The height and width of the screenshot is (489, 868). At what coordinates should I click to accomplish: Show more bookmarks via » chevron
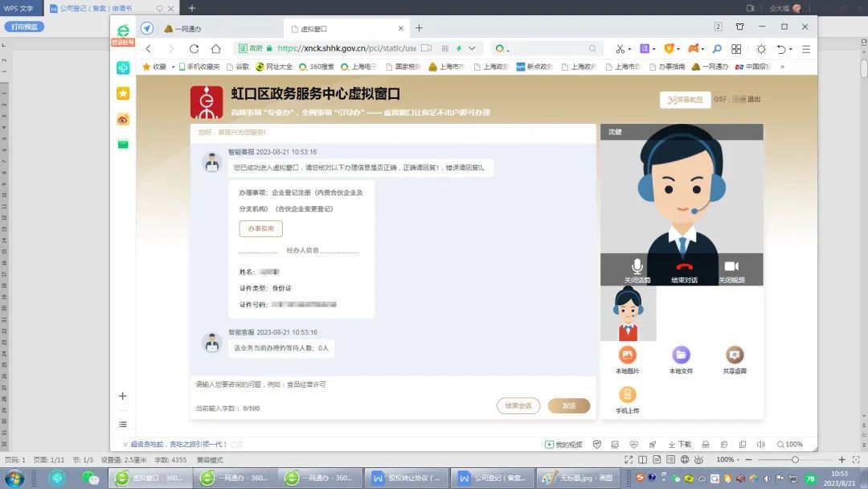click(x=782, y=67)
